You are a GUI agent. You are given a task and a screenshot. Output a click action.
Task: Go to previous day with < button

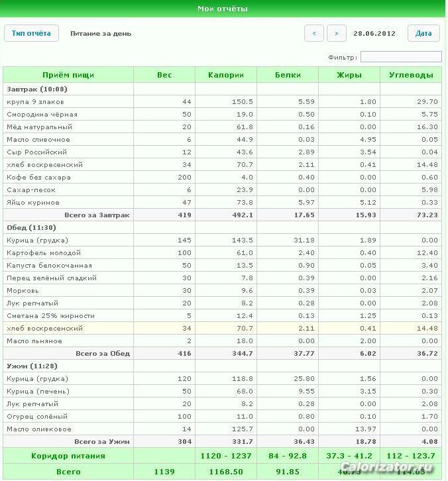click(314, 33)
